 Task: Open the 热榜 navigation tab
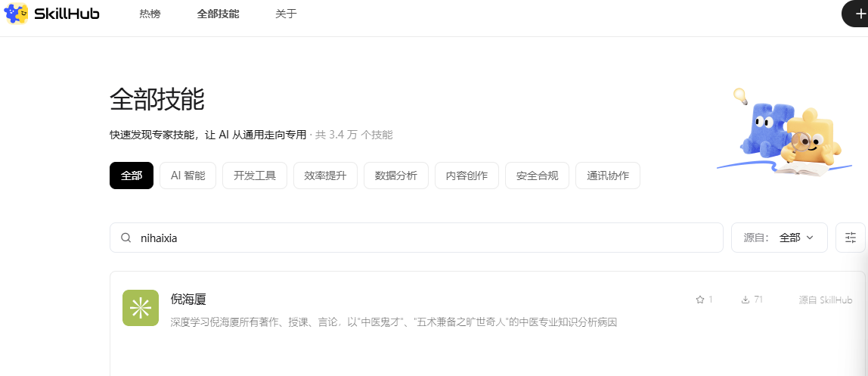click(x=150, y=14)
